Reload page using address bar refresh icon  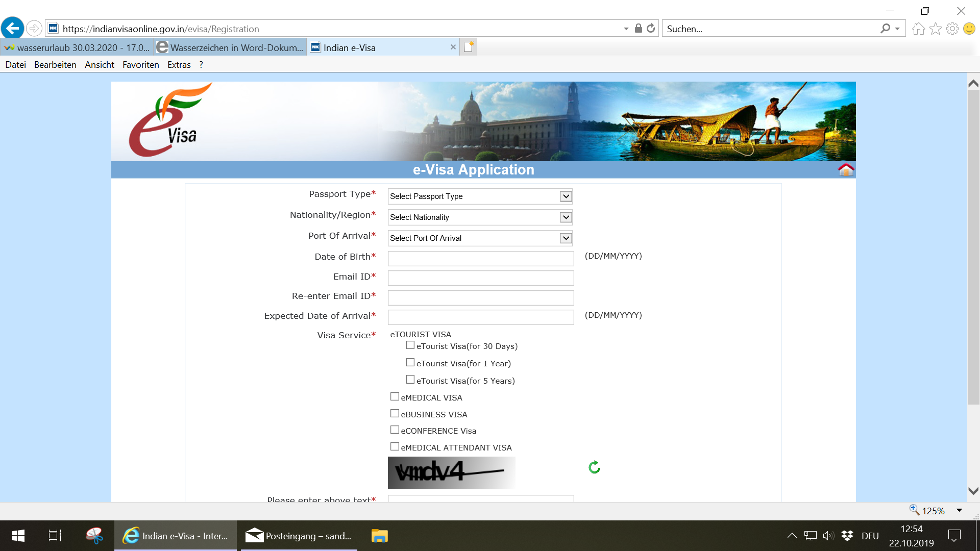point(651,29)
